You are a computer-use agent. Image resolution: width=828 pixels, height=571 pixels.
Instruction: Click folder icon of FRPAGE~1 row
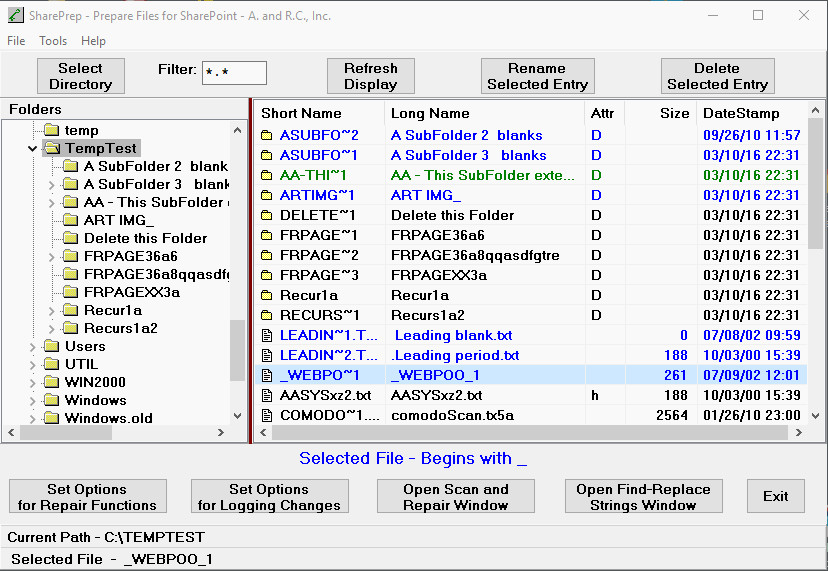point(267,236)
